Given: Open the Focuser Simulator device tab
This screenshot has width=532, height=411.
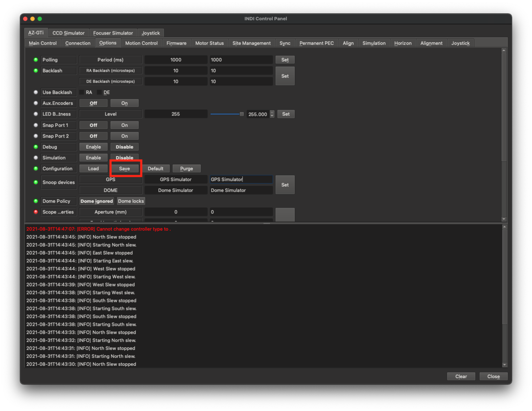Looking at the screenshot, I should pyautogui.click(x=113, y=33).
